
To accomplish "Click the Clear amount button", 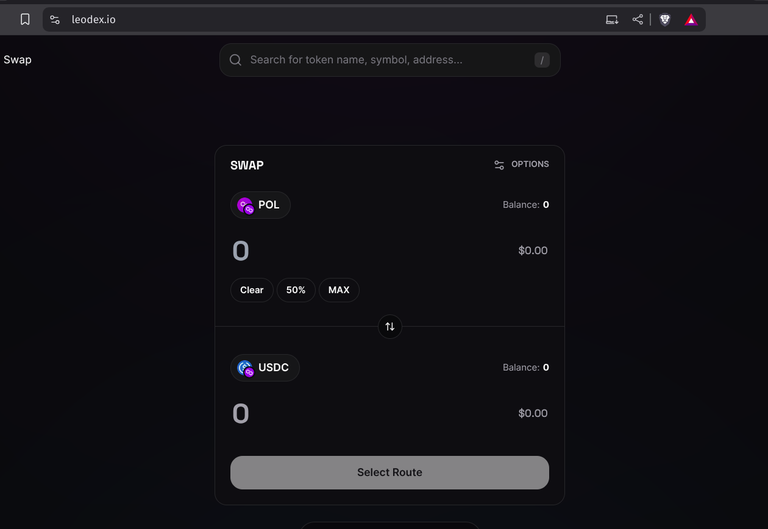I will tap(252, 290).
